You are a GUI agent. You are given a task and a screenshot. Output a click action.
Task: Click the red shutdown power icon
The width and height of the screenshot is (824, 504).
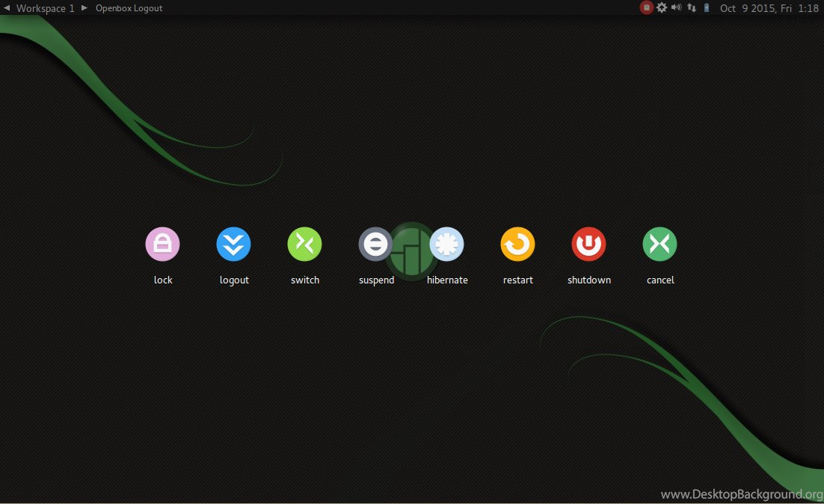coord(588,244)
